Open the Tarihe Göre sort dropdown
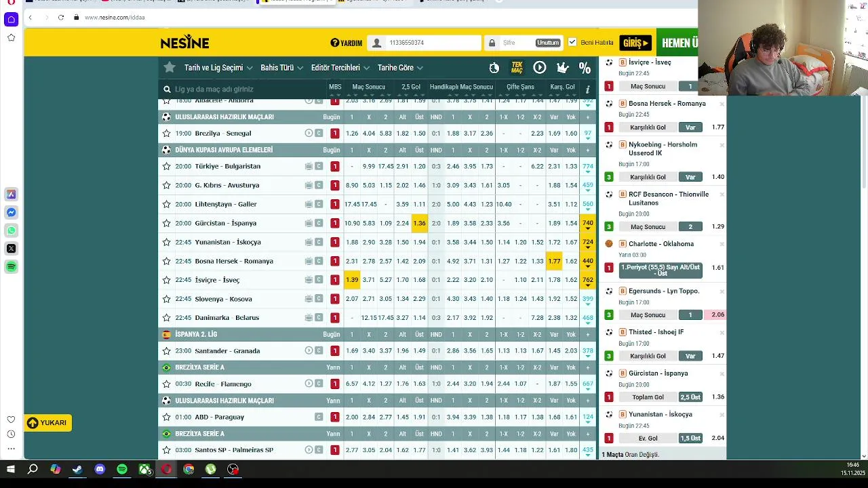The height and width of the screenshot is (488, 868). [400, 68]
